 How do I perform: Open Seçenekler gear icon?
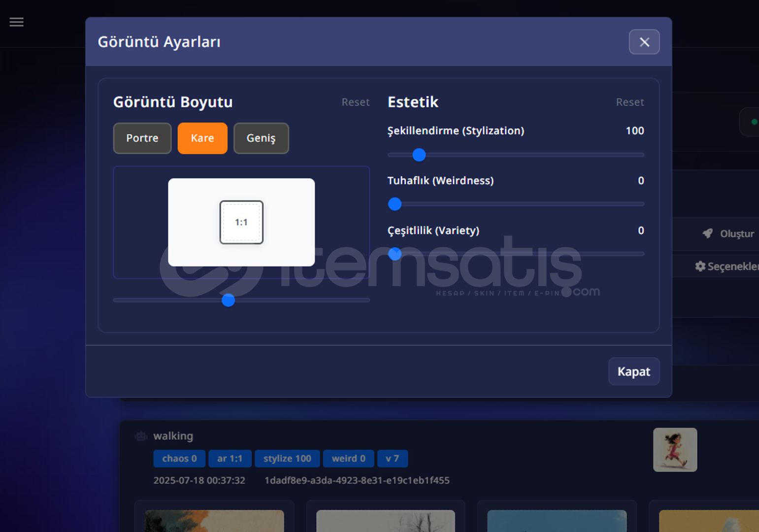click(700, 266)
